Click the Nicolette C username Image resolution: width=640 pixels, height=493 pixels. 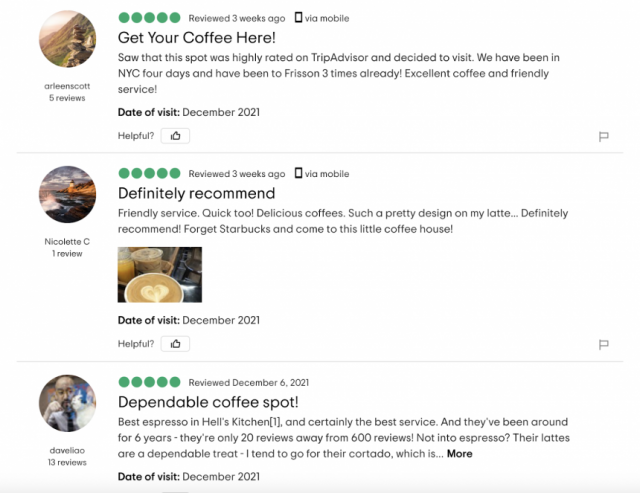click(x=67, y=241)
